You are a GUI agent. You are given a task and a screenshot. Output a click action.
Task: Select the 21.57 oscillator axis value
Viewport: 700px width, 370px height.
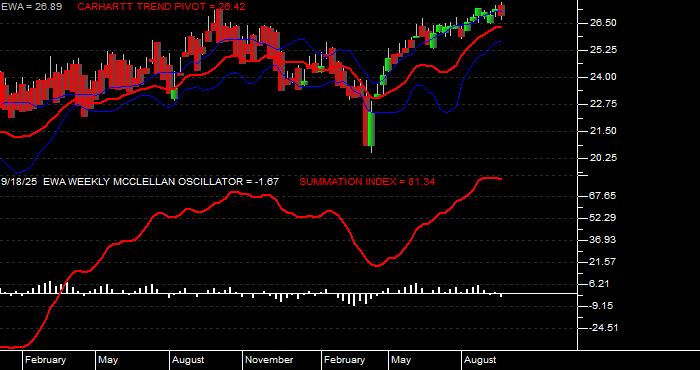coord(604,262)
